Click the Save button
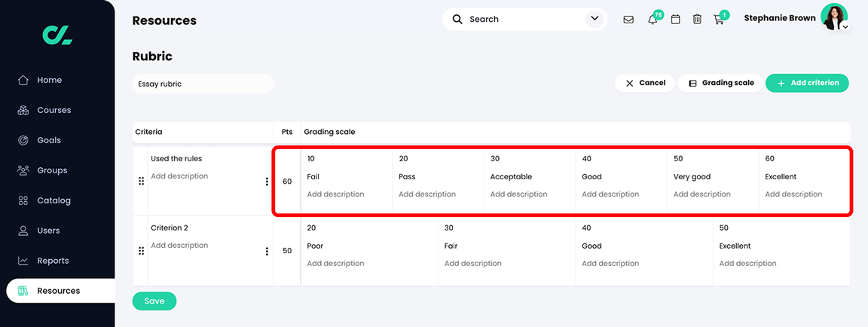Viewport: 868px width, 327px height. point(154,301)
